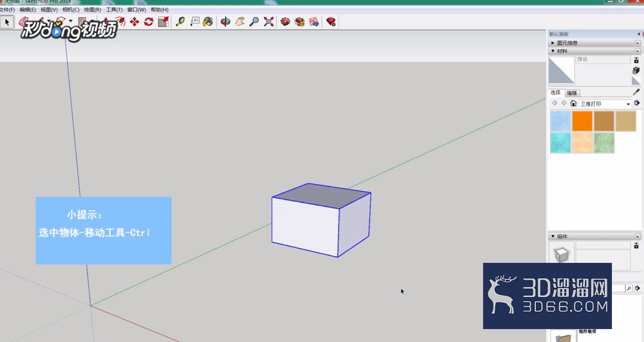Pick the cyan material swatch
This screenshot has width=644, height=342.
click(x=560, y=143)
